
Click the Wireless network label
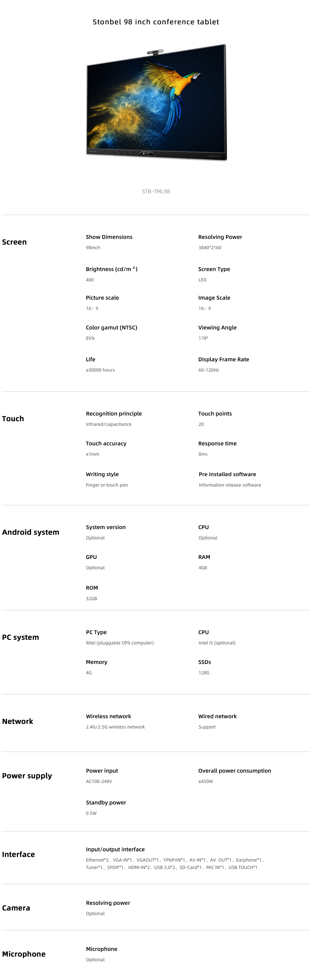point(108,716)
